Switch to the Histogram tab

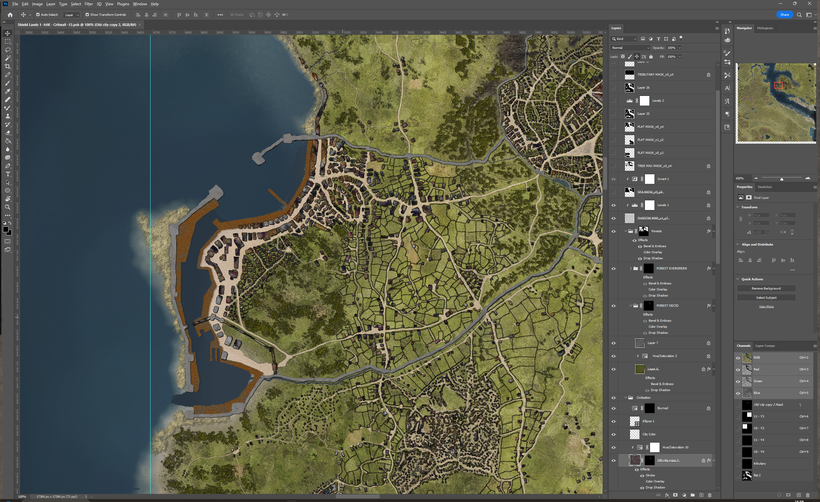[x=765, y=28]
